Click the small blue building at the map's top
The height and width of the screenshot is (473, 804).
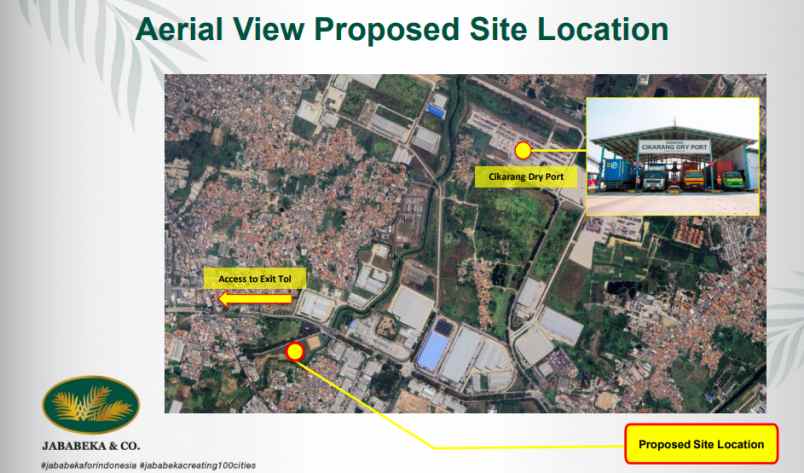[x=437, y=103]
